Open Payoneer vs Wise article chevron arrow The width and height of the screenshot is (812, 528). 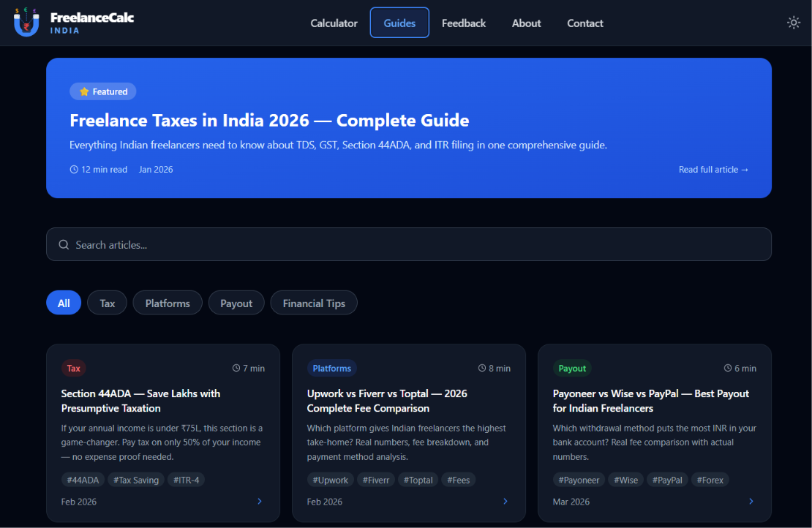tap(751, 501)
